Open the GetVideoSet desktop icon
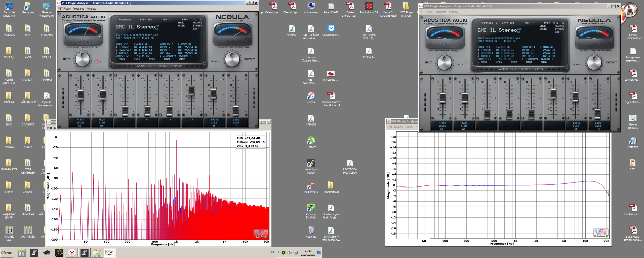This screenshot has width=644, height=258. click(331, 30)
